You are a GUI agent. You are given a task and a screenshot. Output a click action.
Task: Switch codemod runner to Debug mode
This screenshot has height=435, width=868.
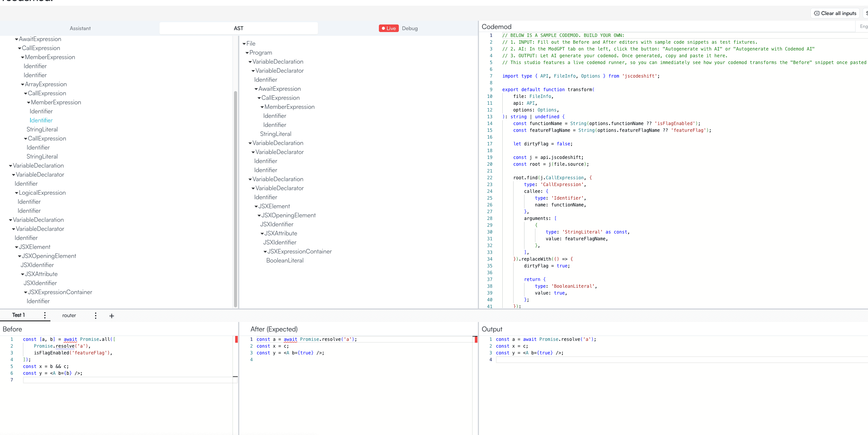[410, 28]
